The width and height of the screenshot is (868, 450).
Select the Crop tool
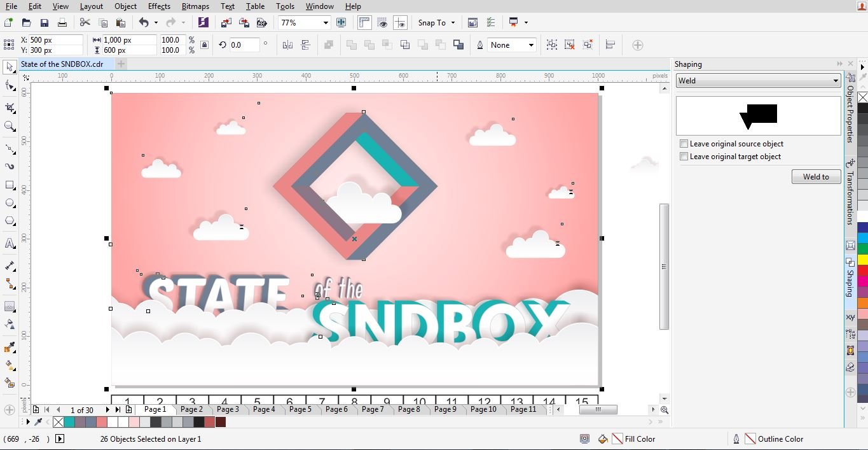[10, 108]
